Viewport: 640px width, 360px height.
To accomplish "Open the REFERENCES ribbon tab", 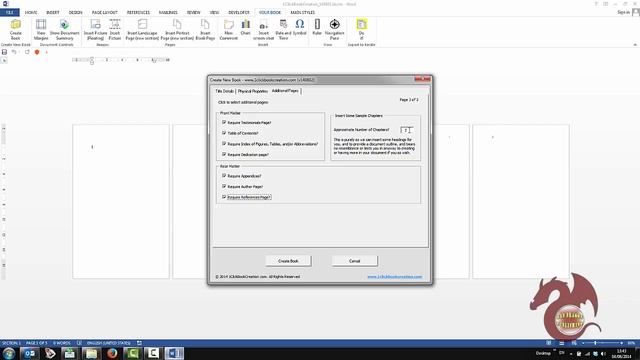I will click(138, 13).
